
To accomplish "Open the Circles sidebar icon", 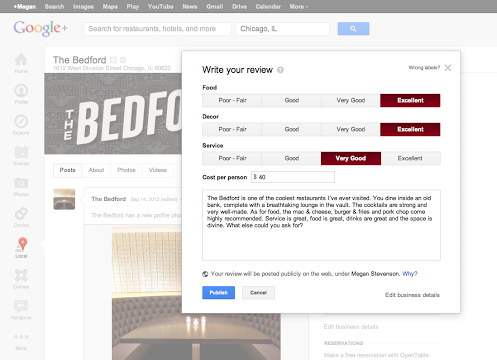I will pyautogui.click(x=21, y=214).
